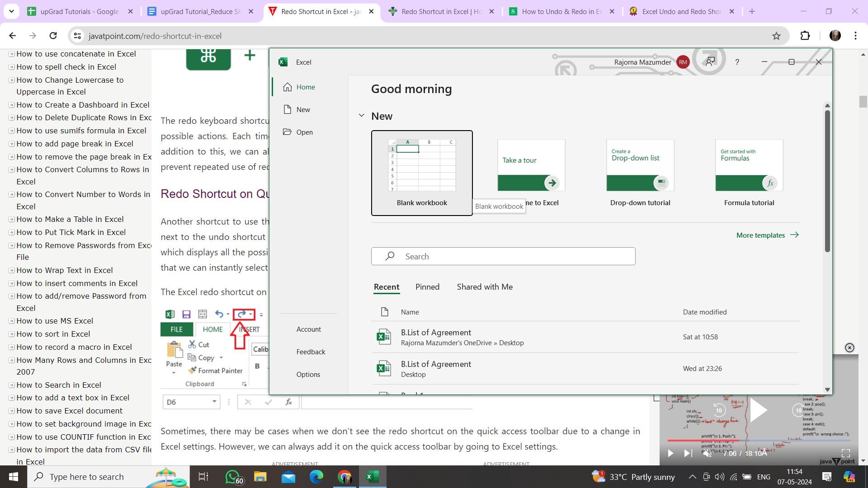Open B.List of Agreement modified Wed 23:26
Viewport: 868px width, 488px height.
(585, 369)
